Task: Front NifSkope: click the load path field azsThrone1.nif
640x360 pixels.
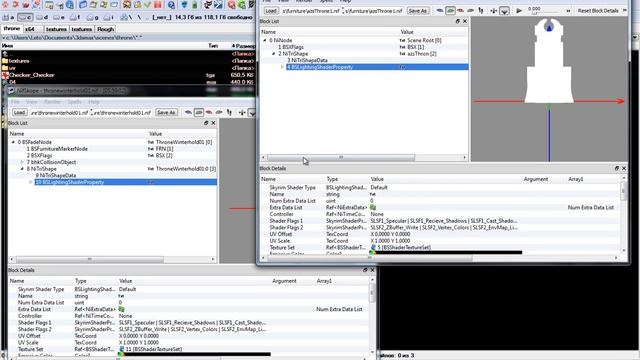Action: [311, 11]
